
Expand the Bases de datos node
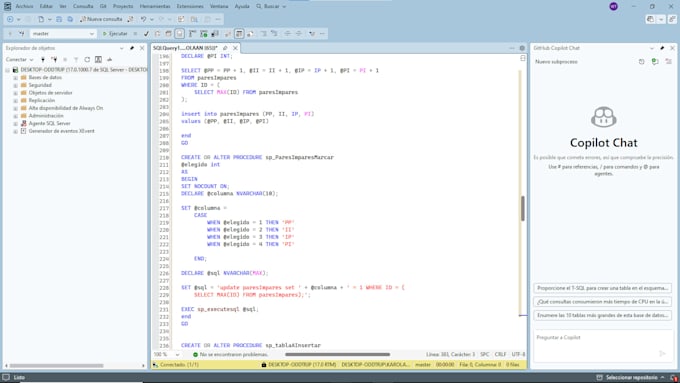pyautogui.click(x=16, y=78)
